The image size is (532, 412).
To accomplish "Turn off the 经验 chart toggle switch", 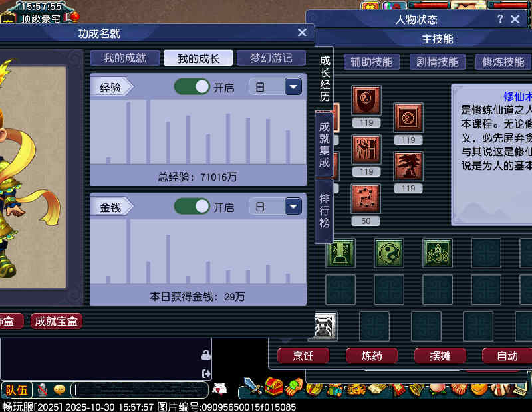I will tap(192, 87).
